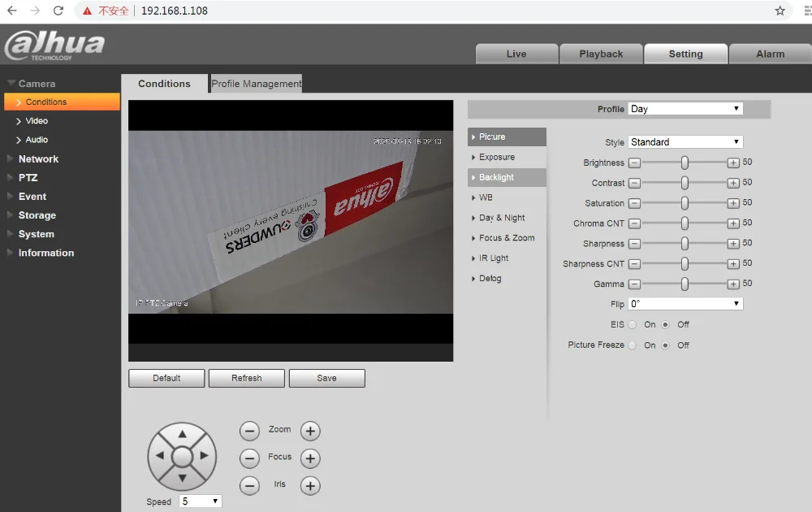Open the Day & Night section
The width and height of the screenshot is (812, 512).
click(x=507, y=218)
